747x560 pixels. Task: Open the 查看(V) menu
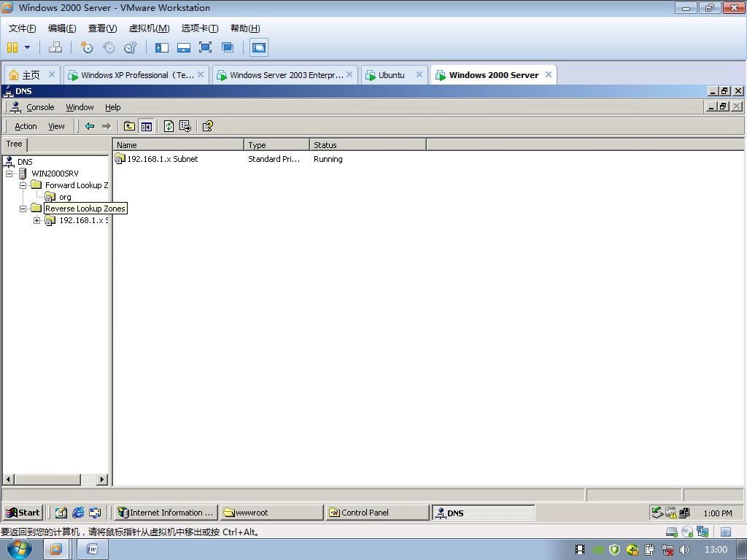[102, 28]
